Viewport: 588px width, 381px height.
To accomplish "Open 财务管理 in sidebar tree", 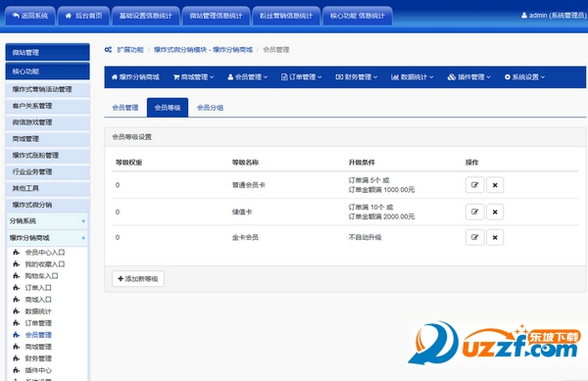I will pos(38,358).
